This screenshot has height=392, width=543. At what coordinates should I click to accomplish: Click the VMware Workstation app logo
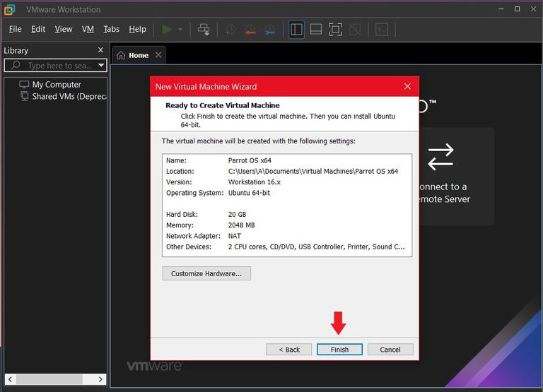(x=10, y=9)
